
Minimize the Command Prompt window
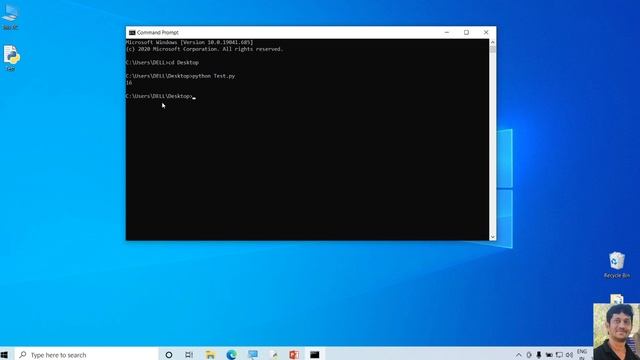point(447,33)
